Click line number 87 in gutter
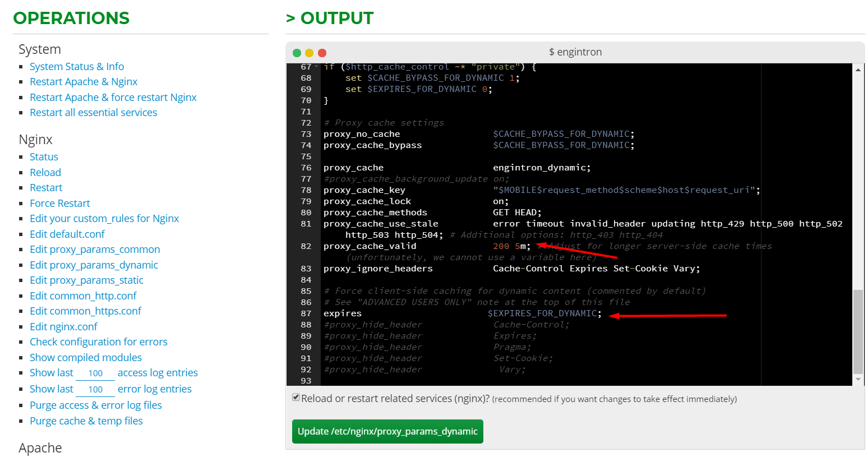This screenshot has width=868, height=457. [306, 313]
